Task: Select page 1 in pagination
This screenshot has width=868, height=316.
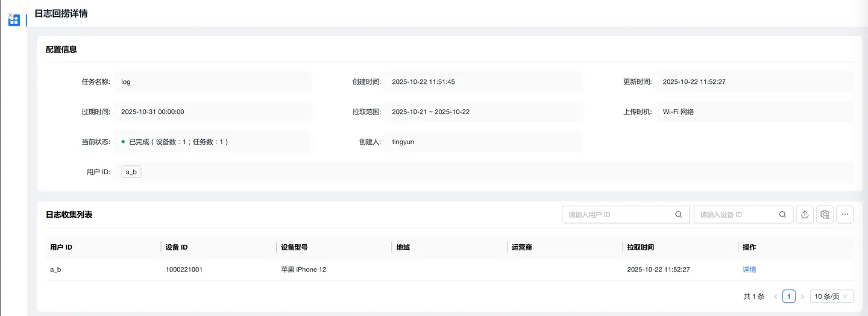Action: pyautogui.click(x=789, y=297)
